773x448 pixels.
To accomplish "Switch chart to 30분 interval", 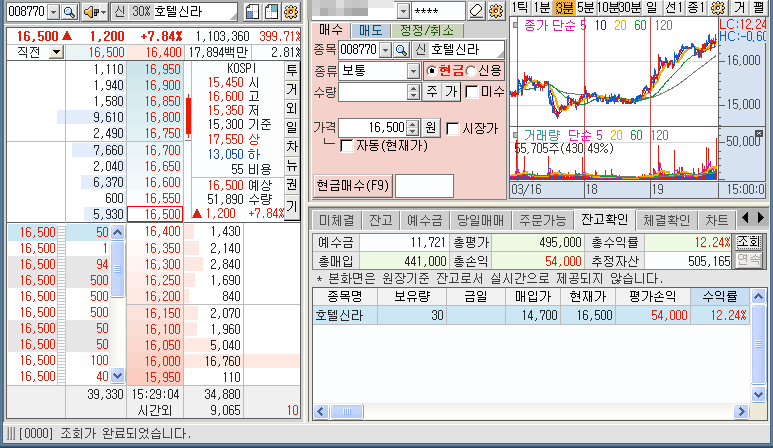I will (630, 7).
